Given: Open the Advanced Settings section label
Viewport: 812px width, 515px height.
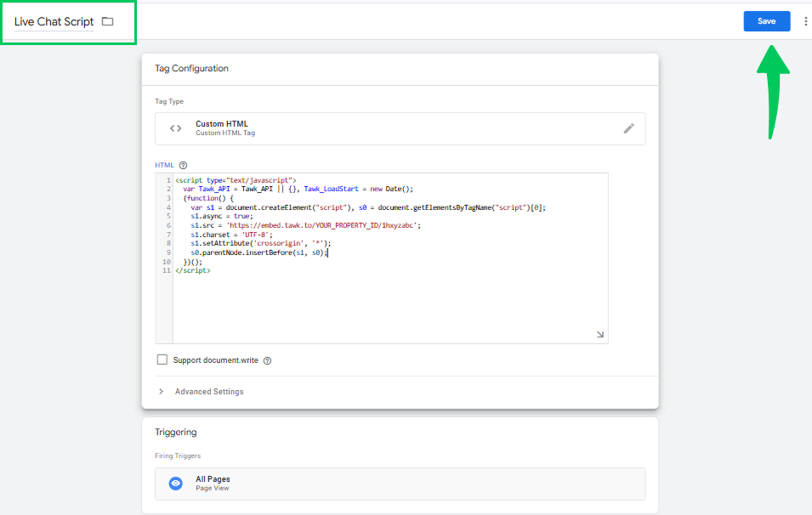Looking at the screenshot, I should tap(209, 391).
